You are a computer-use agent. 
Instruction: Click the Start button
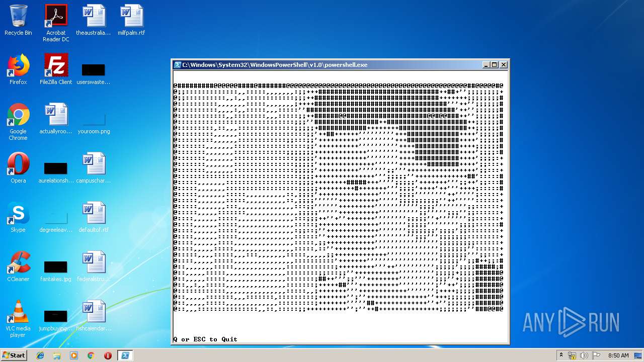tap(14, 355)
